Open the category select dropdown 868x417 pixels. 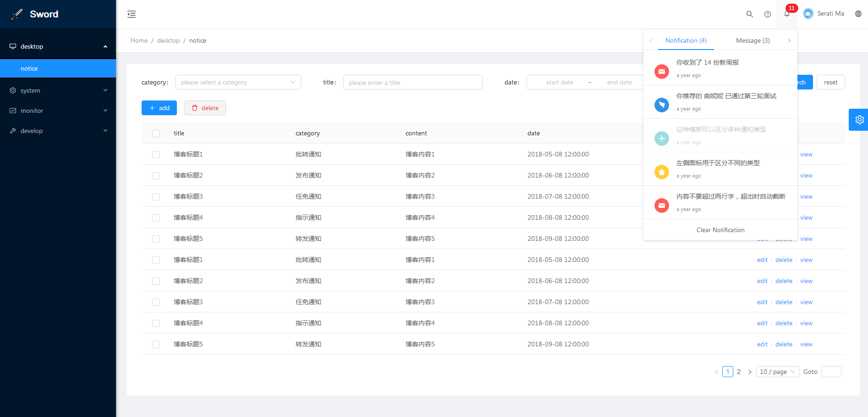(x=238, y=83)
